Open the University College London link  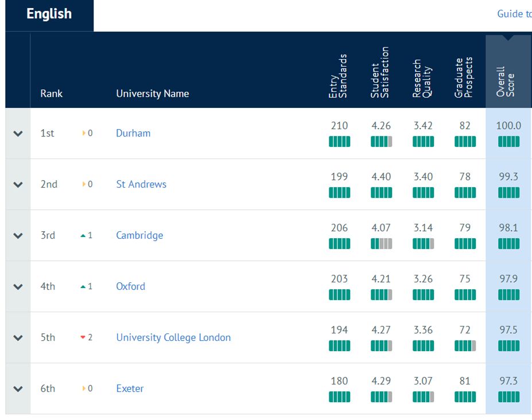(x=173, y=337)
